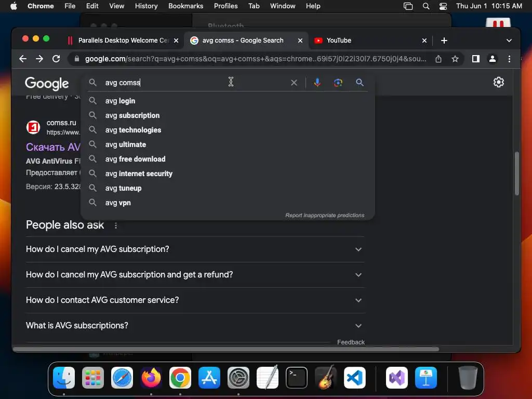
Task: Open GarageBand from the Dock
Action: [326, 378]
